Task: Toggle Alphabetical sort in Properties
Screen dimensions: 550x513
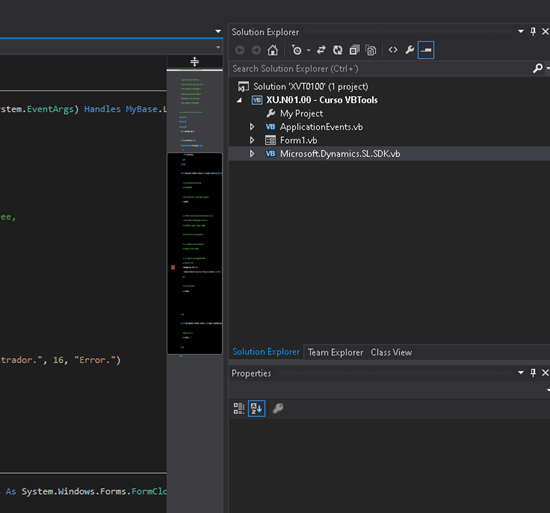Action: point(256,408)
